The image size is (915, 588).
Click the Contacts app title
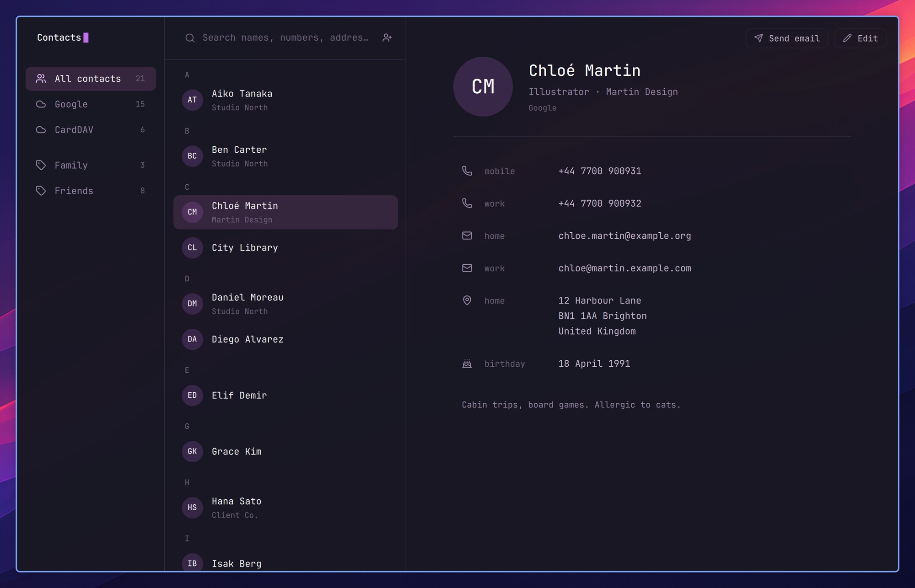(x=59, y=38)
